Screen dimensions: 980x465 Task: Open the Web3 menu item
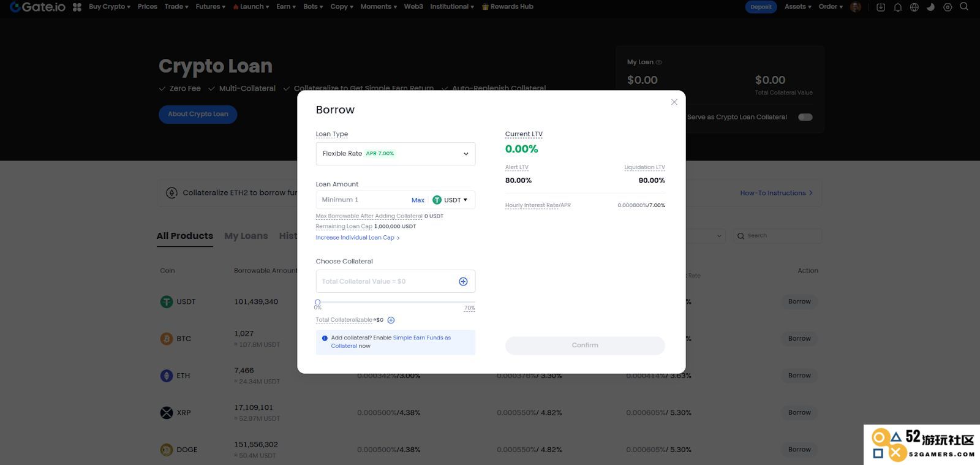point(413,7)
